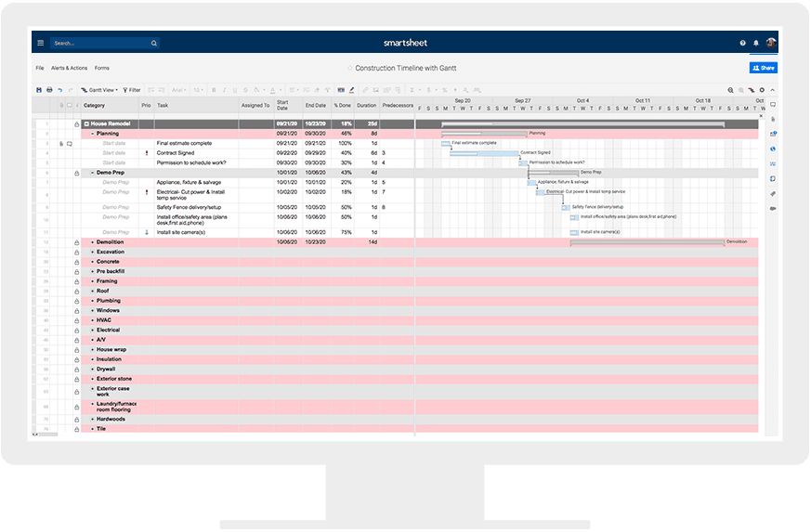The image size is (811, 532).
Task: Click the Undo arrow in the toolbar
Action: [59, 90]
